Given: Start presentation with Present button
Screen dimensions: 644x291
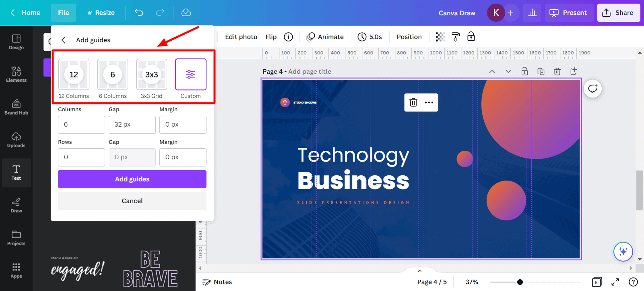Looking at the screenshot, I should tap(569, 13).
